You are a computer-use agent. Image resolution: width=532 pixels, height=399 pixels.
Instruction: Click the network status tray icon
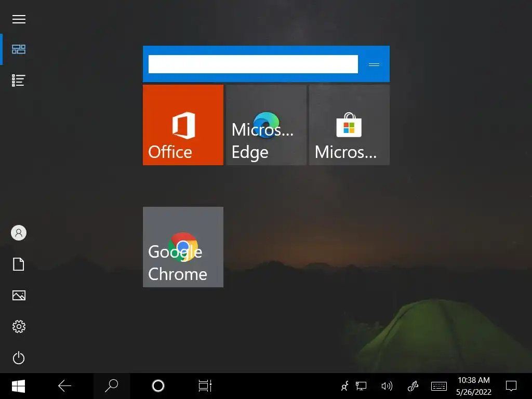pyautogui.click(x=361, y=386)
